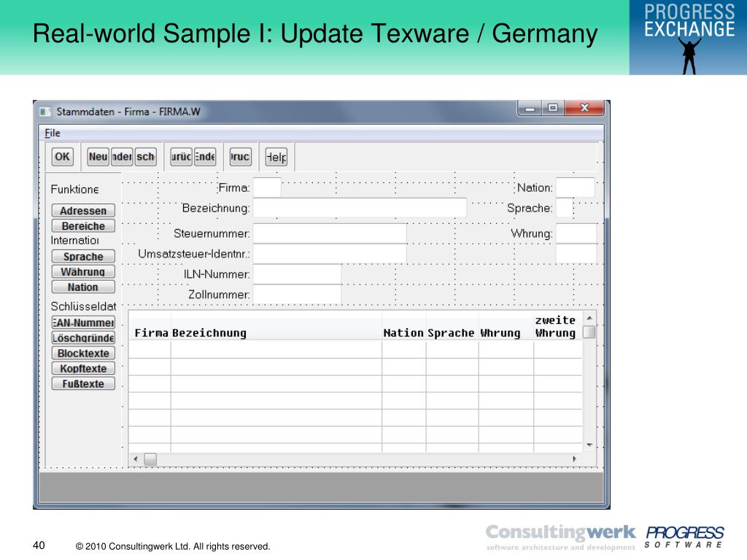Open EAN-Nummer key data
The height and width of the screenshot is (560, 747).
click(83, 322)
